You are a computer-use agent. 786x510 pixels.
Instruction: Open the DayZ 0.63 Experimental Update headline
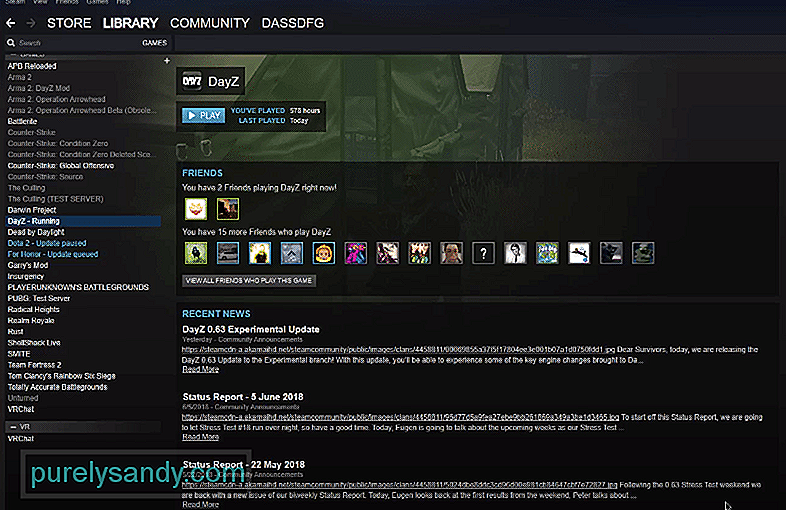(x=251, y=329)
